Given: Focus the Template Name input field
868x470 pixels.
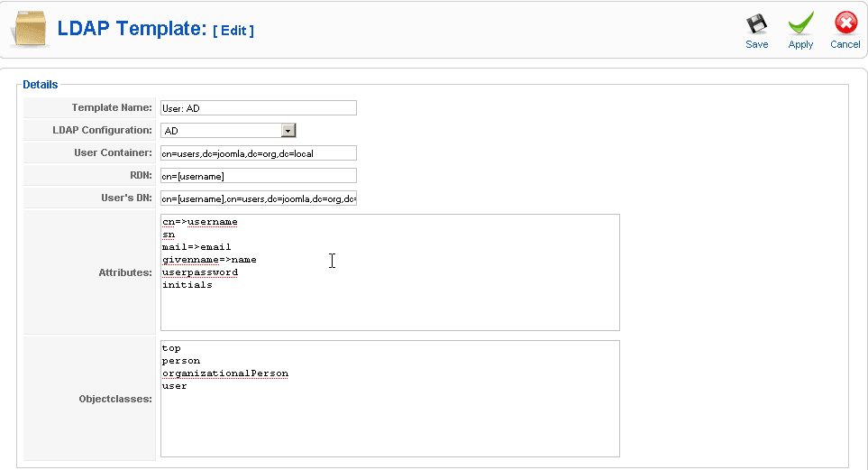Looking at the screenshot, I should 258,108.
